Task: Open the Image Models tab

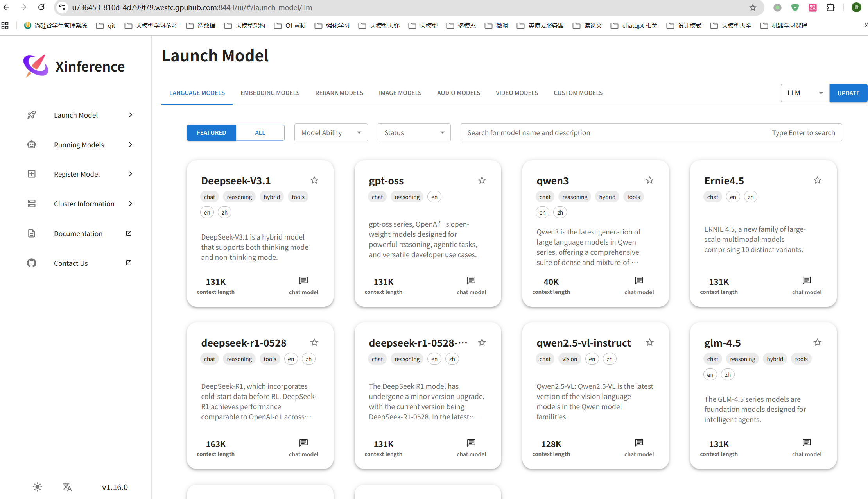Action: pyautogui.click(x=400, y=93)
